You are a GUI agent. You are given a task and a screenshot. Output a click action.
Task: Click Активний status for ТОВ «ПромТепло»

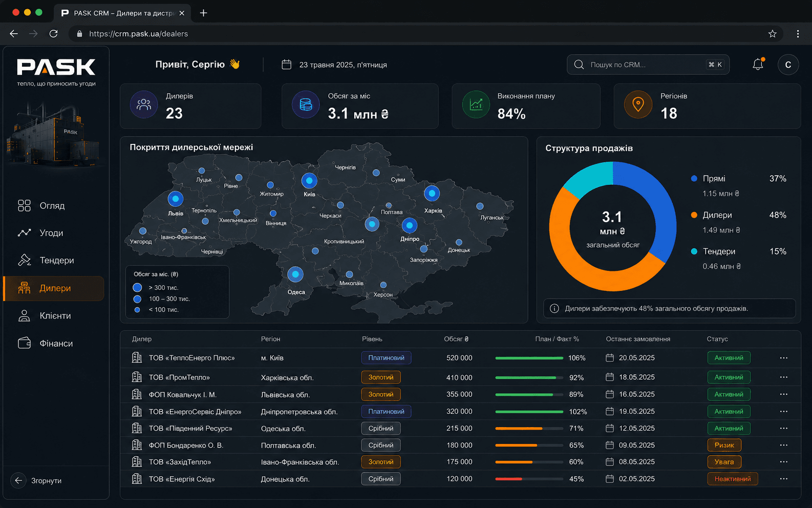tap(729, 377)
